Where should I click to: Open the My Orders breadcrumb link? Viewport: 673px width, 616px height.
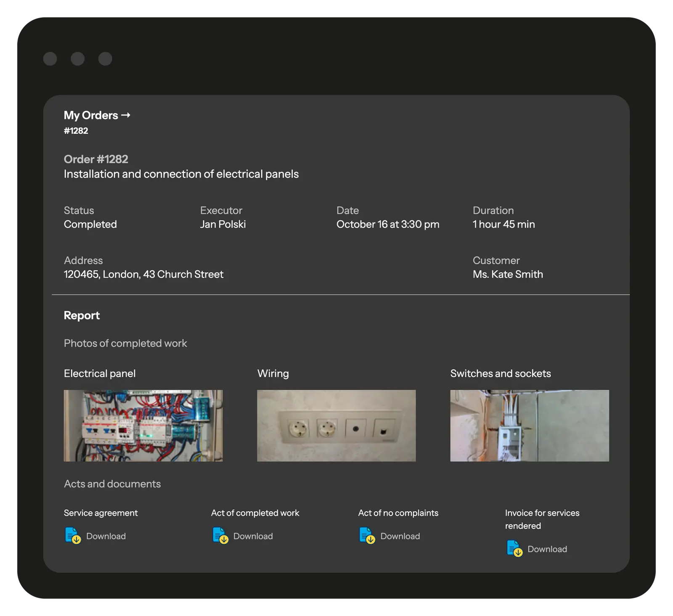[x=91, y=115]
